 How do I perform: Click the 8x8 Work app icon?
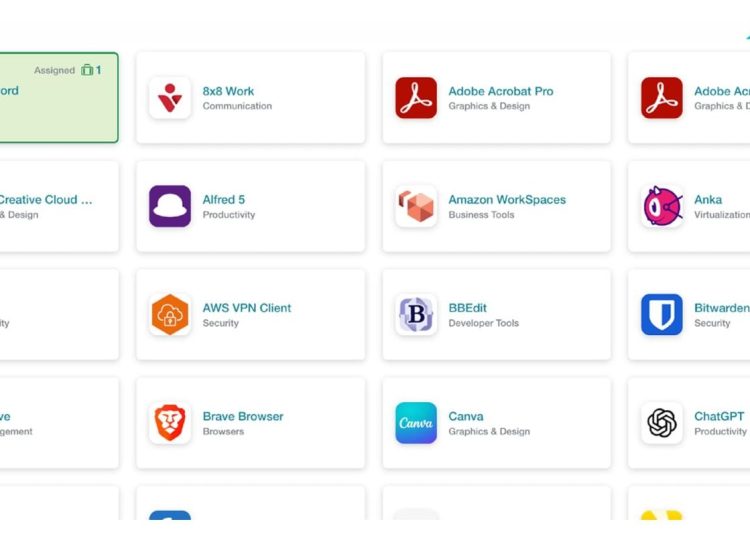(170, 98)
